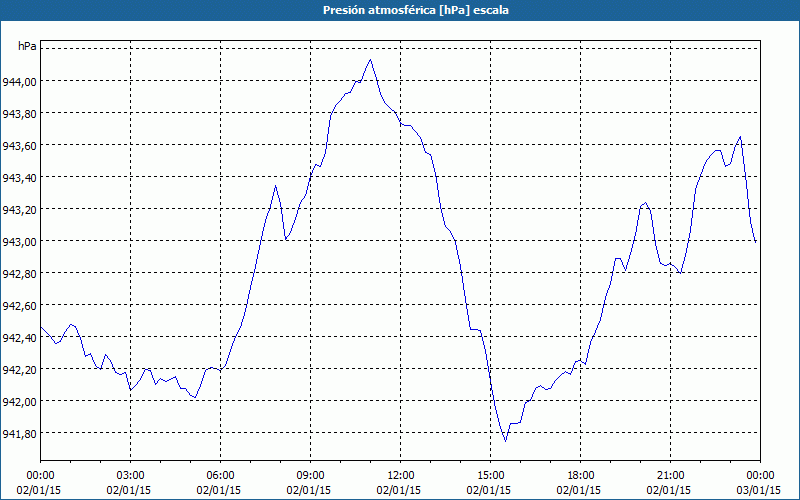800x500 pixels.
Task: Click the 941,80 y-axis value
Action: coord(18,434)
